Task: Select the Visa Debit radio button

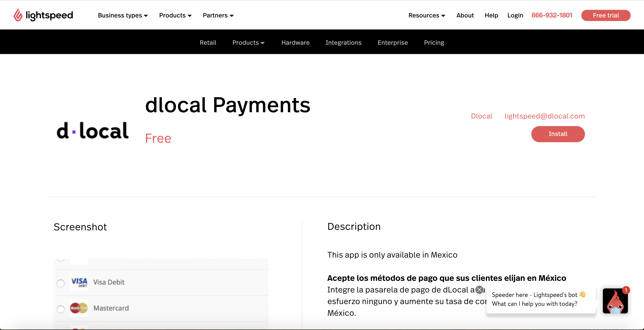Action: click(61, 283)
